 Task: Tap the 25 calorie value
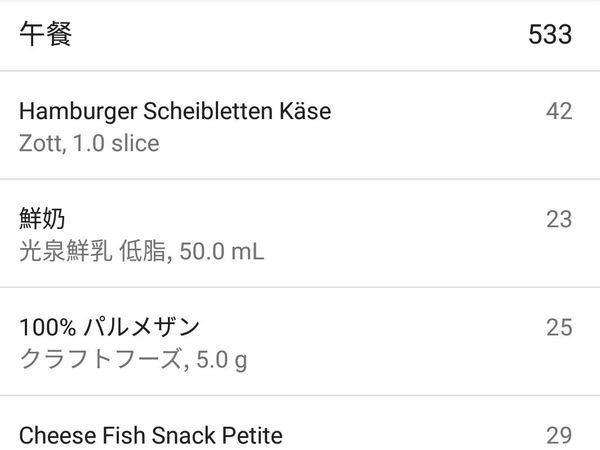559,327
